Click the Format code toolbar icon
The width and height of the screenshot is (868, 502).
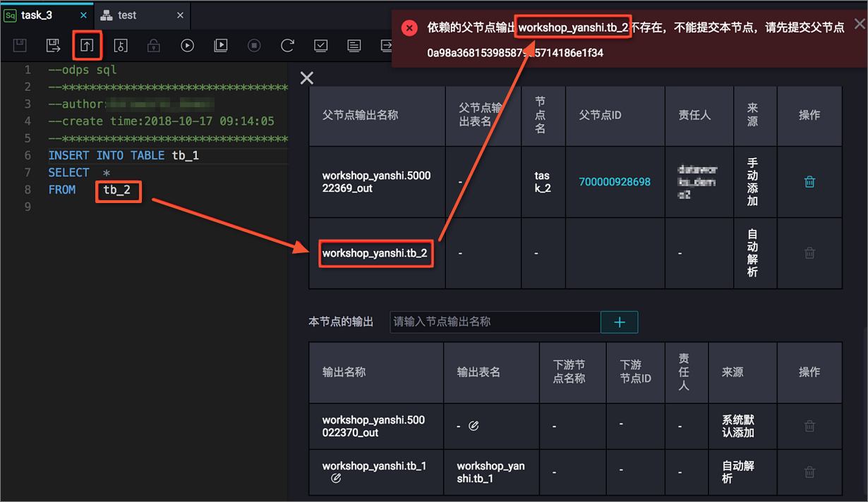tap(354, 46)
